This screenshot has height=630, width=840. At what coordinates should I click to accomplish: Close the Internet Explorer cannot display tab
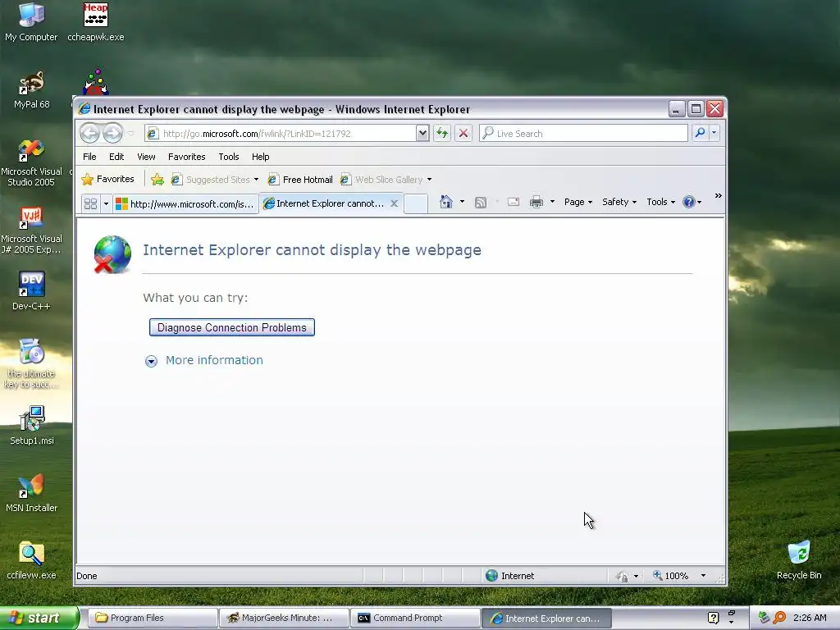[x=394, y=203]
